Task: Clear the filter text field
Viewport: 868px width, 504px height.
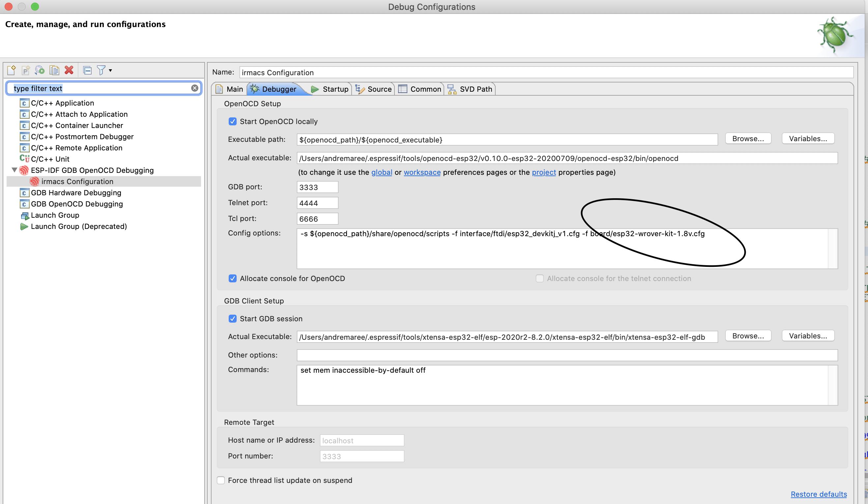Action: click(x=195, y=88)
